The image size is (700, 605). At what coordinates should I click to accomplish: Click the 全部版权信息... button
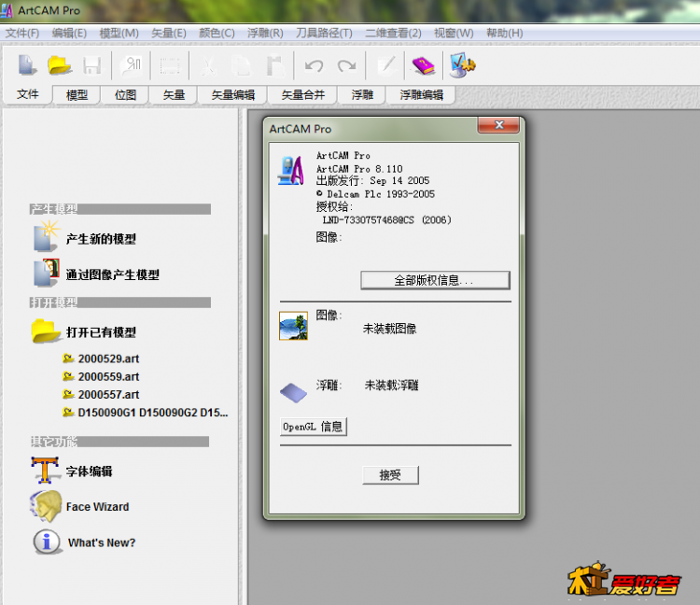tap(435, 280)
